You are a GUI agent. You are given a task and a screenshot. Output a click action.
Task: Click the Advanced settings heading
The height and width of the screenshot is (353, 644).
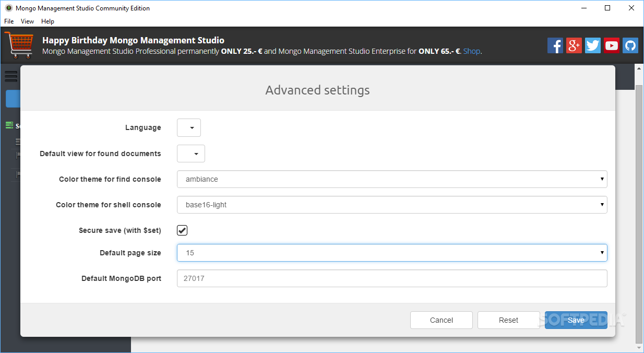click(x=317, y=90)
